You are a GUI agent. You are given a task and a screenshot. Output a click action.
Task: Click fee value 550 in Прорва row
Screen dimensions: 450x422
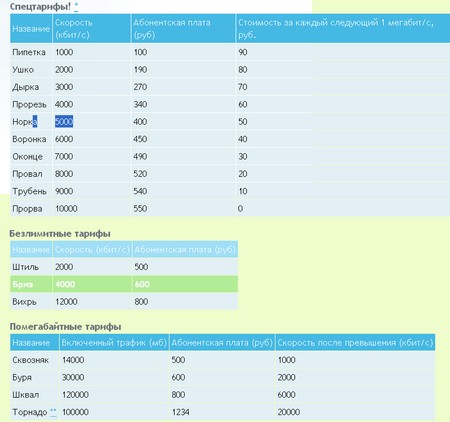pyautogui.click(x=140, y=209)
